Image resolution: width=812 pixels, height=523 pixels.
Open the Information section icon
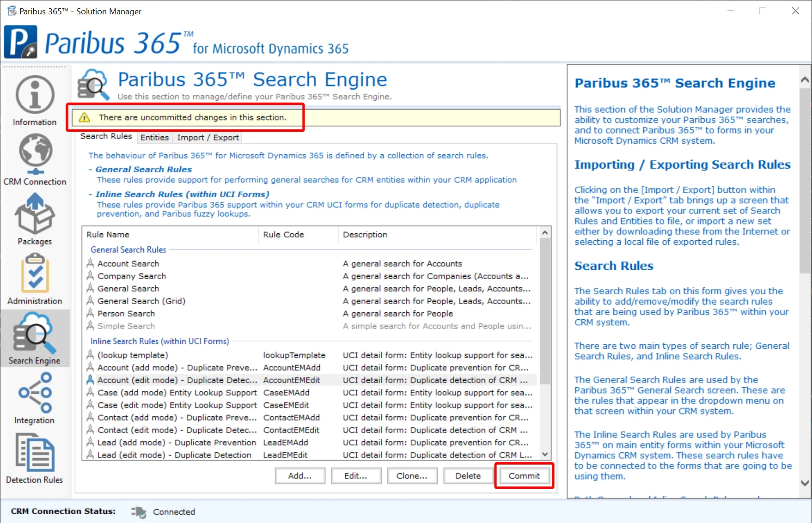click(35, 95)
